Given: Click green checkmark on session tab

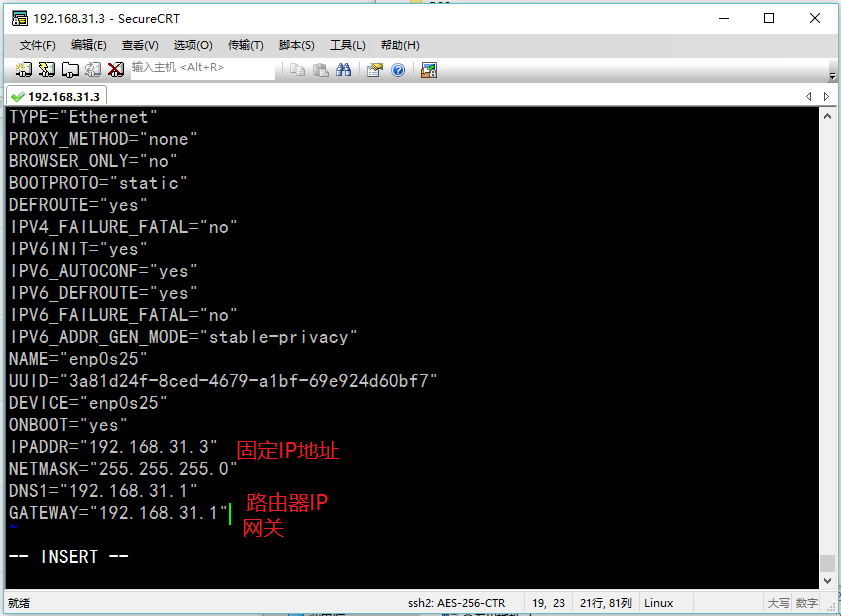Looking at the screenshot, I should [x=18, y=97].
